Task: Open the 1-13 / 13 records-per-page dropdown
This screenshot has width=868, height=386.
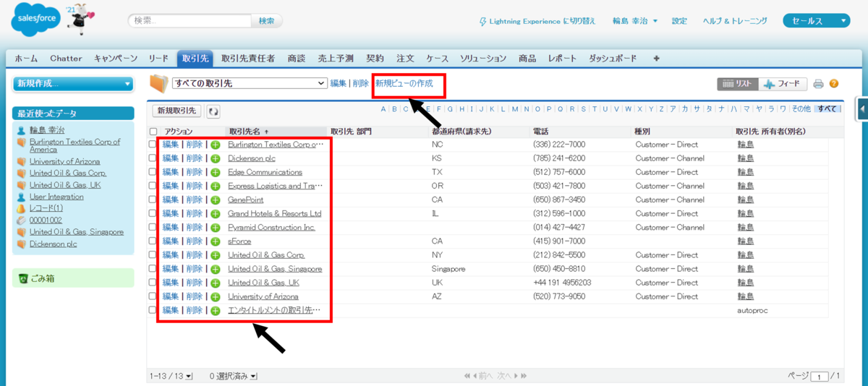Action: (171, 376)
